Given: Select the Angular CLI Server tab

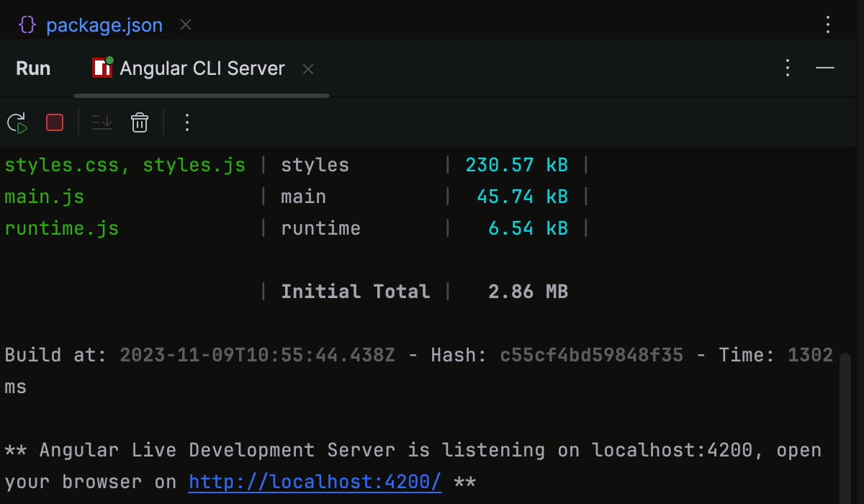Looking at the screenshot, I should [x=202, y=68].
